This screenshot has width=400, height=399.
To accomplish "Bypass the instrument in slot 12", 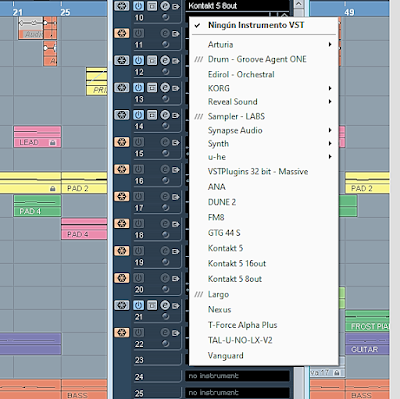I will pos(152,60).
